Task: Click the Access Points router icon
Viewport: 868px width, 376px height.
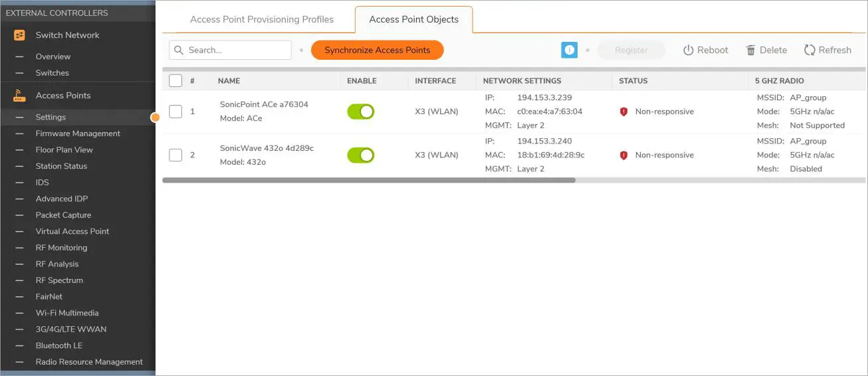Action: [x=19, y=96]
